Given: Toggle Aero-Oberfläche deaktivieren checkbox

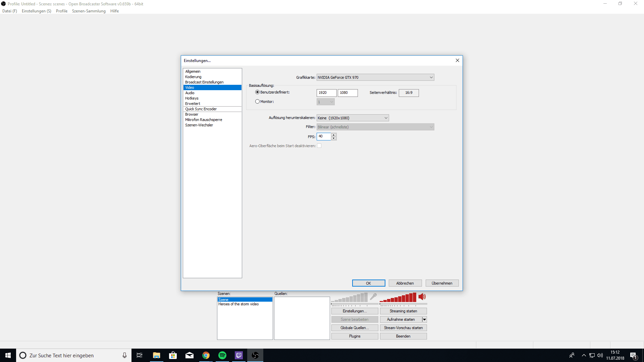Looking at the screenshot, I should 319,146.
